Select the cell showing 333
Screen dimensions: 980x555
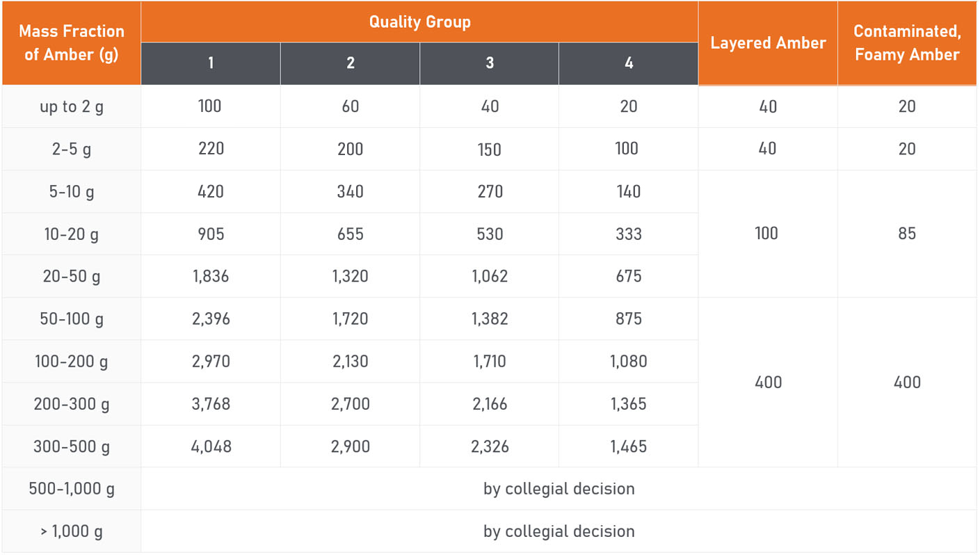(x=629, y=234)
